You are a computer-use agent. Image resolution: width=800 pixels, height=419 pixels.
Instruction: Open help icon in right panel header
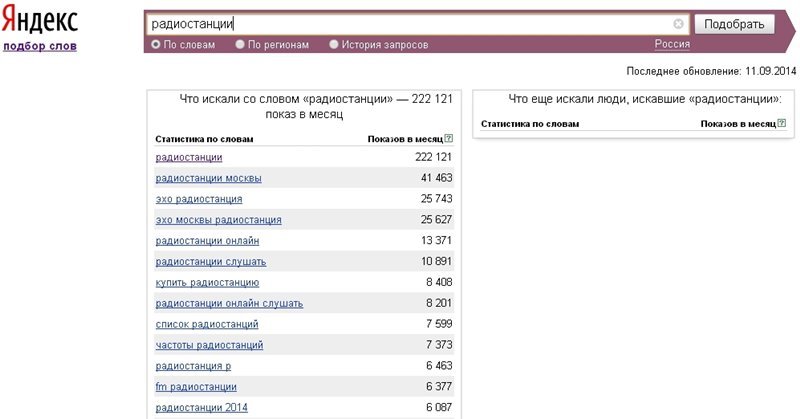click(782, 123)
